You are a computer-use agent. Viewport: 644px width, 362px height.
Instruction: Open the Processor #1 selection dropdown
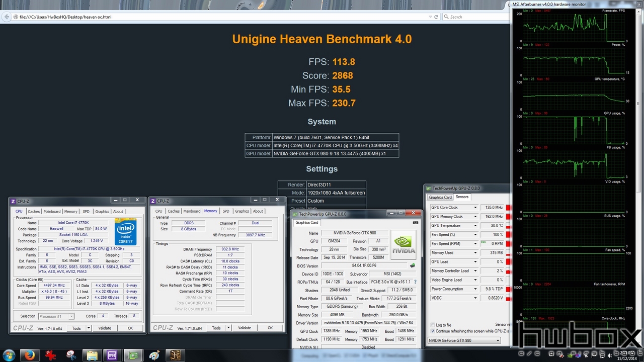click(55, 316)
